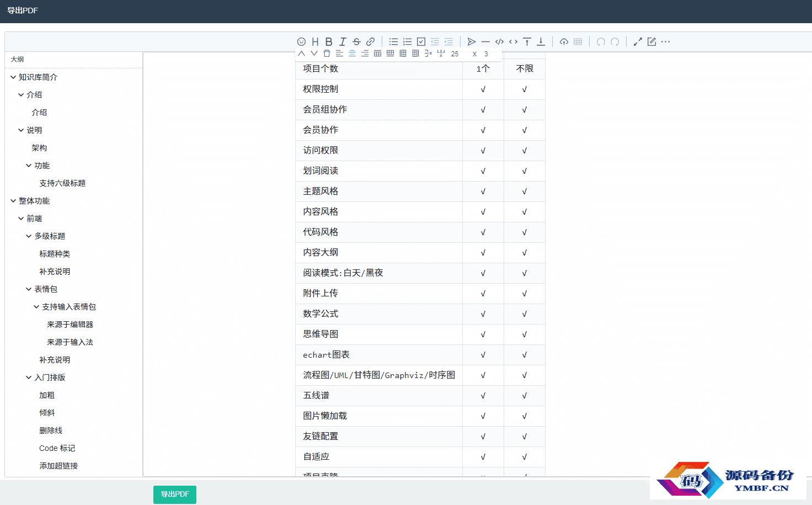Jump to 添加超链接 in the outline
Image resolution: width=812 pixels, height=505 pixels.
pos(58,466)
